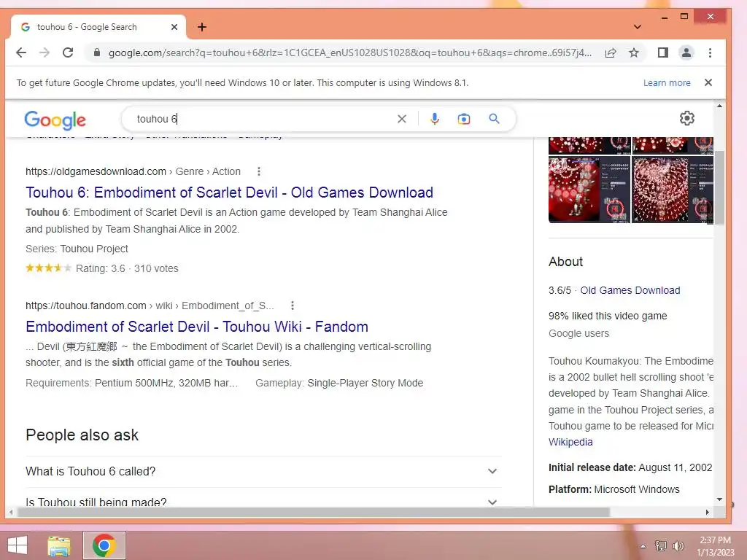The width and height of the screenshot is (747, 560).
Task: Minimize the Chrome window
Action: (x=664, y=17)
